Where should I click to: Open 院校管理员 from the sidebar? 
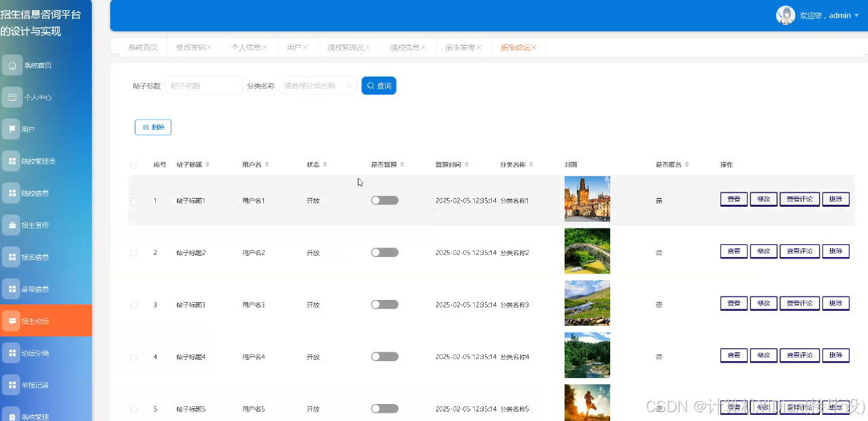point(44,161)
